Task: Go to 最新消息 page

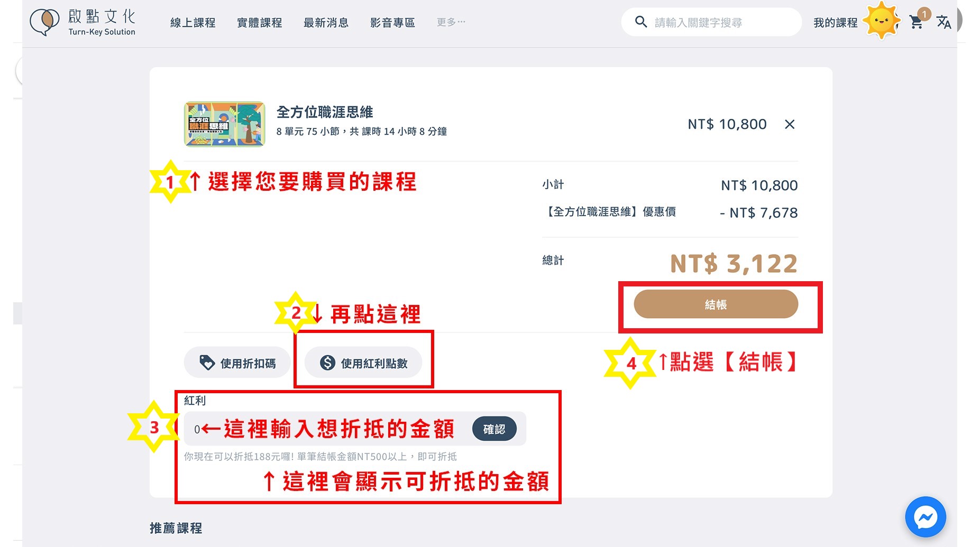Action: [326, 23]
